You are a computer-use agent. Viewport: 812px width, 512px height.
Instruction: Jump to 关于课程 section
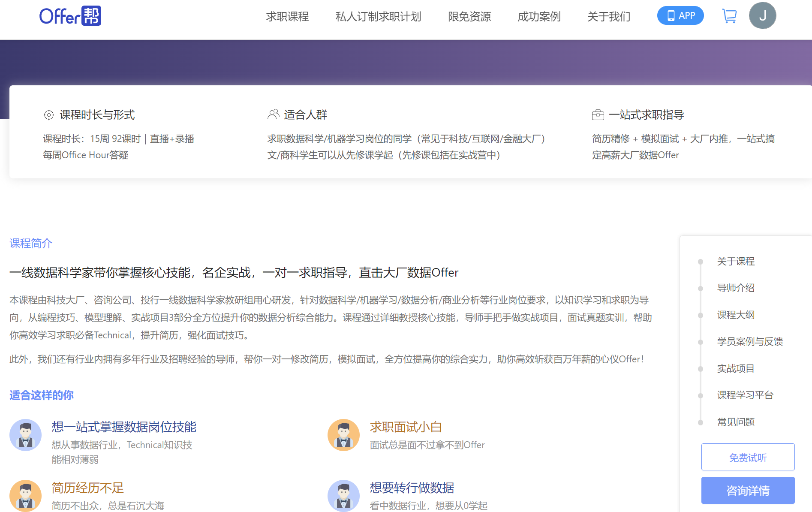click(736, 261)
